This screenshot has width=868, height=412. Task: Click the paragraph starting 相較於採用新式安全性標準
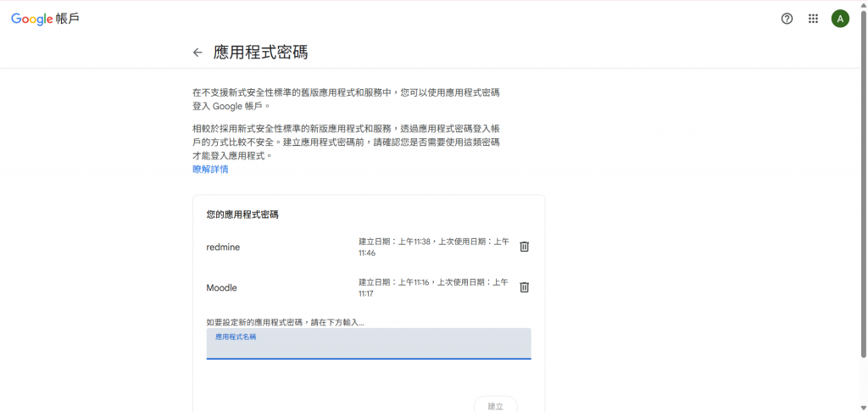point(347,143)
